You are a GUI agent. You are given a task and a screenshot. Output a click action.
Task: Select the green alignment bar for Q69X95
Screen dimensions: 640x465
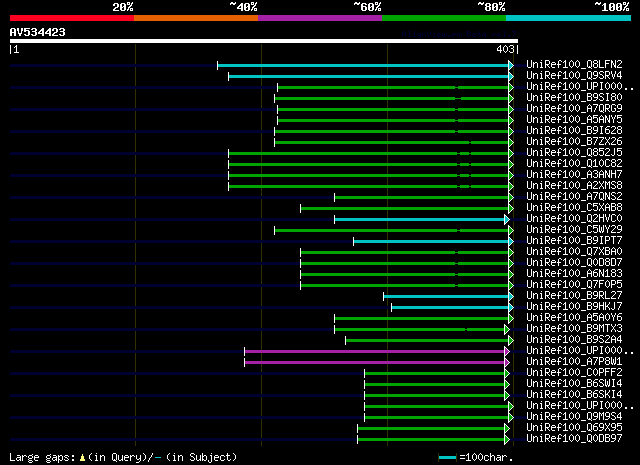(x=431, y=429)
